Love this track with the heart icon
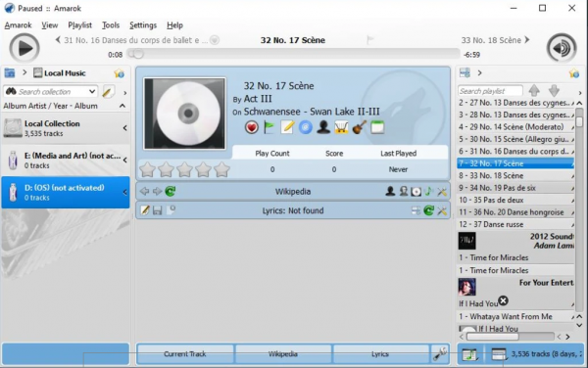Image resolution: width=588 pixels, height=368 pixels. coord(252,127)
